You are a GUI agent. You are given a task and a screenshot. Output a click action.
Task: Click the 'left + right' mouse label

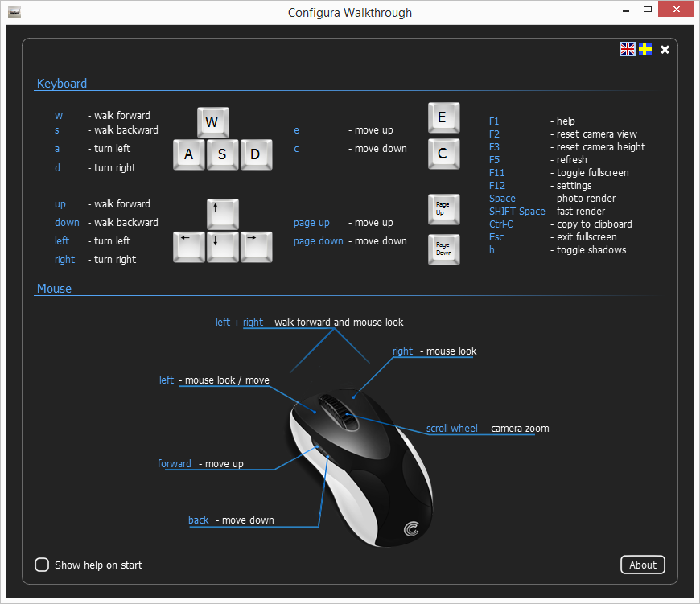[x=239, y=322]
